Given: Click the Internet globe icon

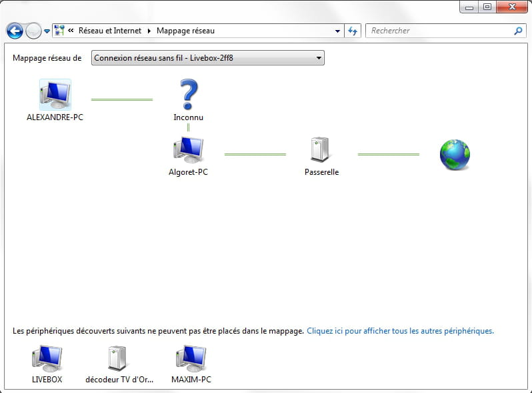Looking at the screenshot, I should pyautogui.click(x=455, y=154).
